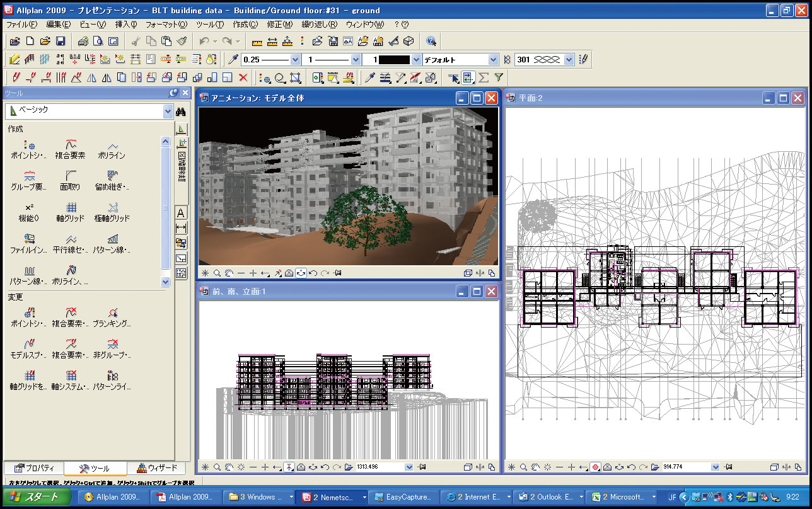812x509 pixels.
Task: Click the green funnel filter icon
Action: point(498,77)
